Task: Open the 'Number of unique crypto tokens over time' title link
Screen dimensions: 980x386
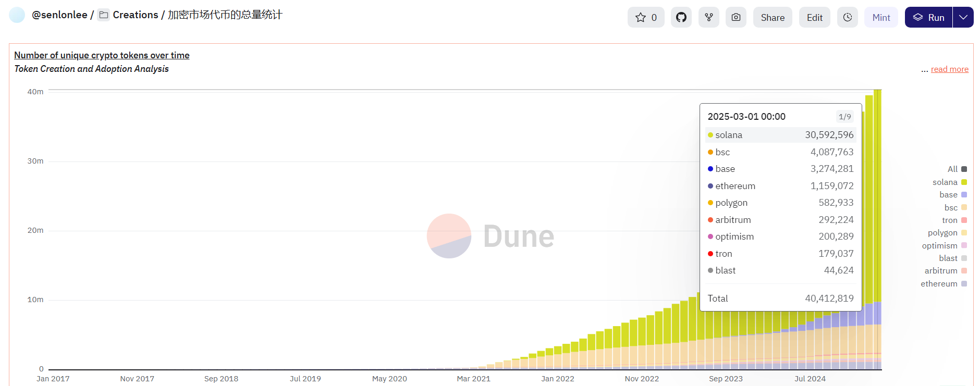Action: (x=102, y=55)
